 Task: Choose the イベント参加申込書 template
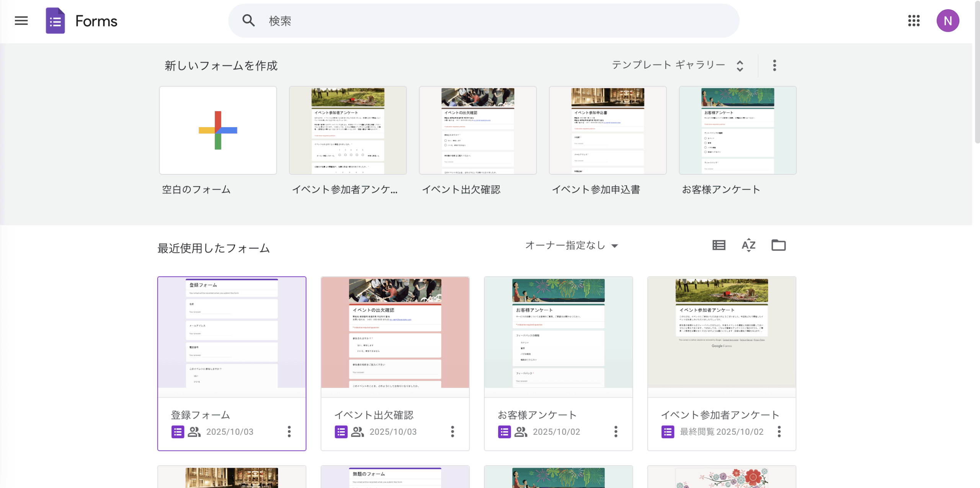(x=608, y=130)
